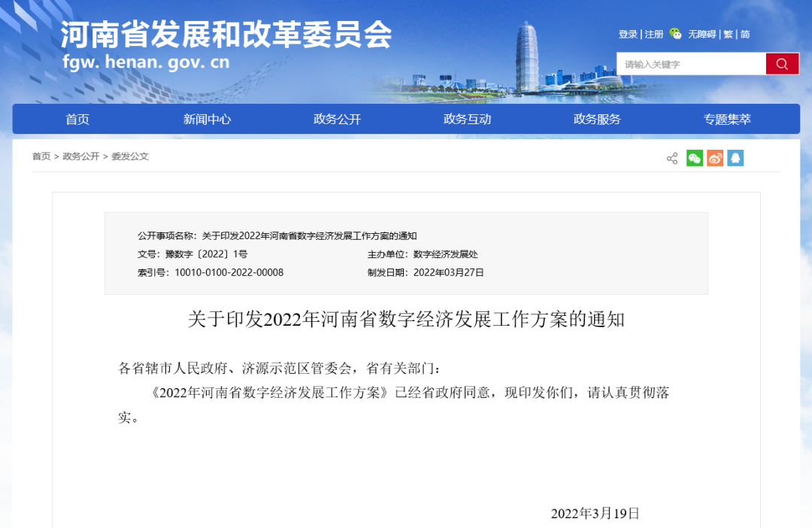Focus the 请输入关键字 search field

point(692,64)
